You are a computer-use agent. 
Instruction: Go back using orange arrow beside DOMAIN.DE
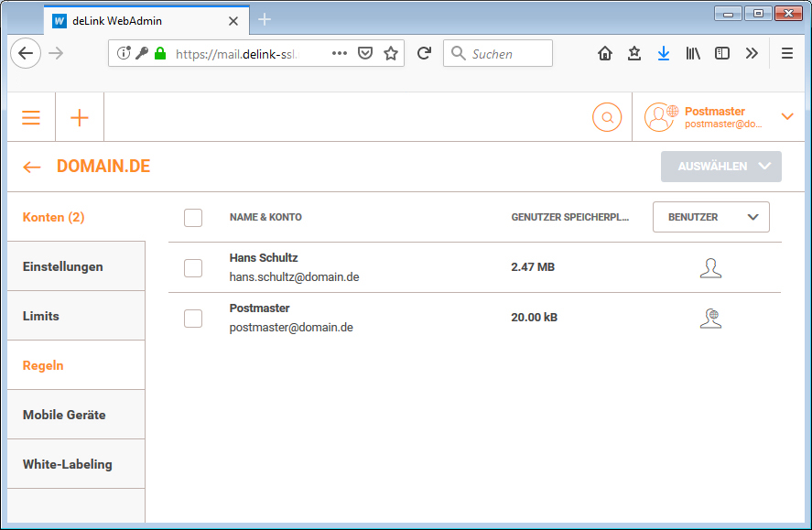tap(32, 167)
